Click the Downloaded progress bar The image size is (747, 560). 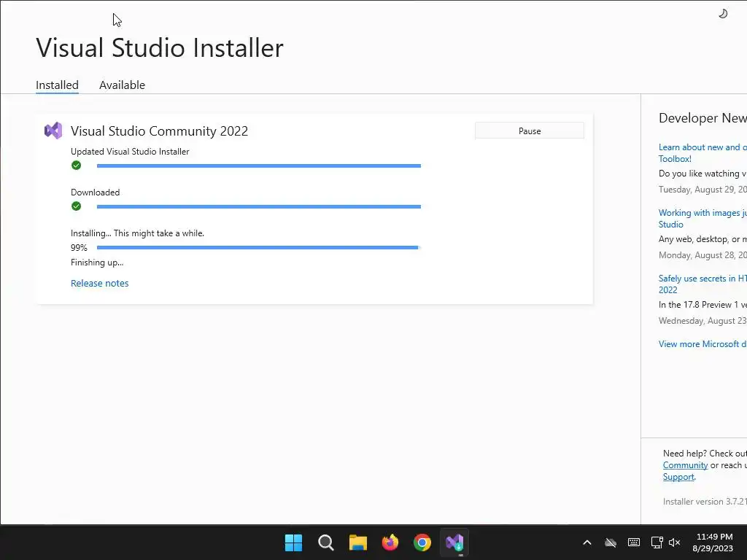(259, 206)
